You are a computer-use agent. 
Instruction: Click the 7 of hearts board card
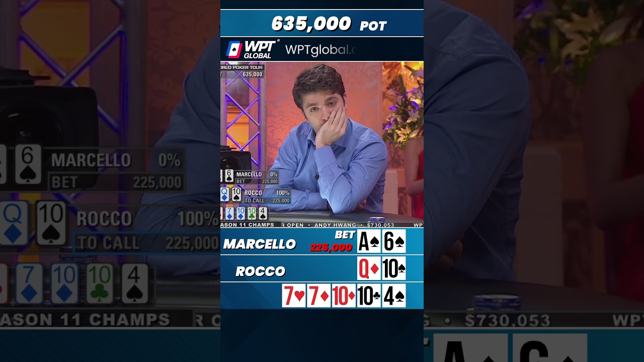tap(293, 296)
